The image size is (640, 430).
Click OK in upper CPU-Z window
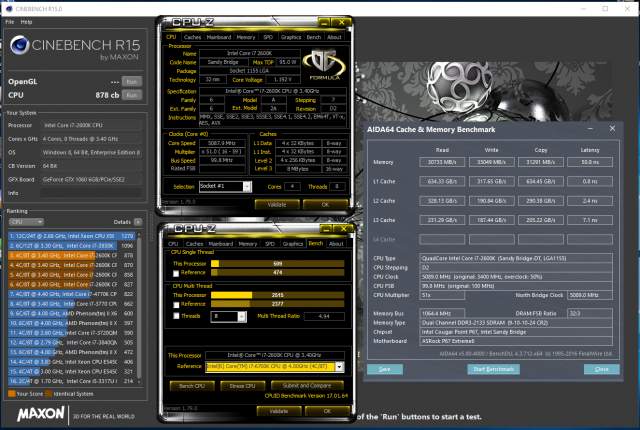point(325,204)
